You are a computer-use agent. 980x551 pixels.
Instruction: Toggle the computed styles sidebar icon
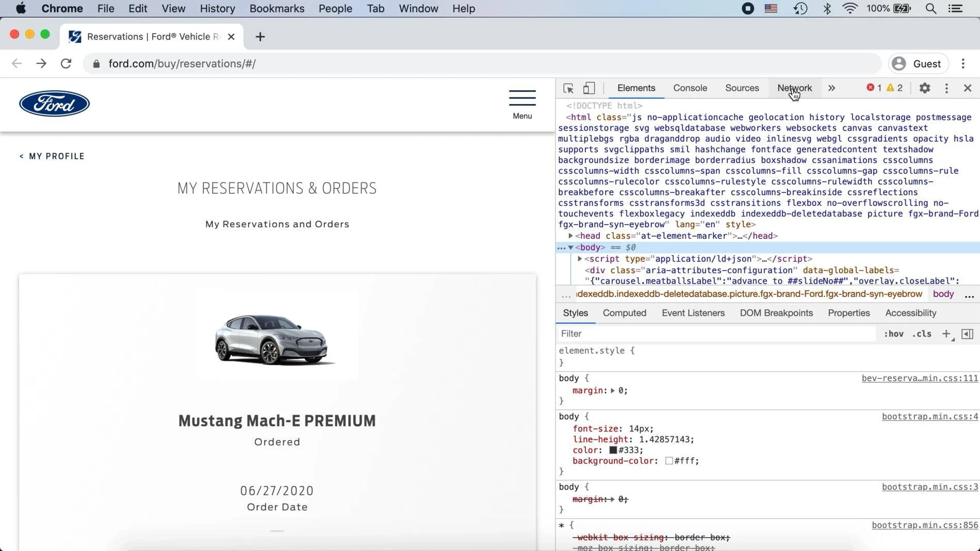coord(967,334)
